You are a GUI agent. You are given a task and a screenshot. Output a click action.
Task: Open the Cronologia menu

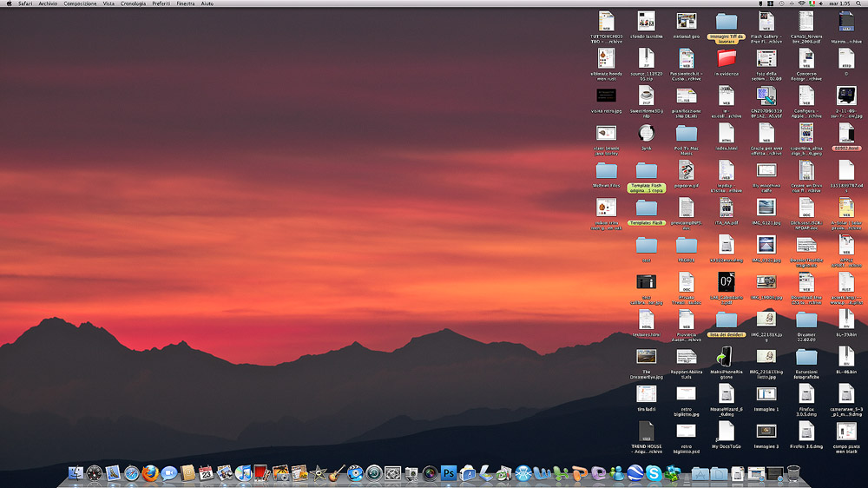(x=133, y=3)
